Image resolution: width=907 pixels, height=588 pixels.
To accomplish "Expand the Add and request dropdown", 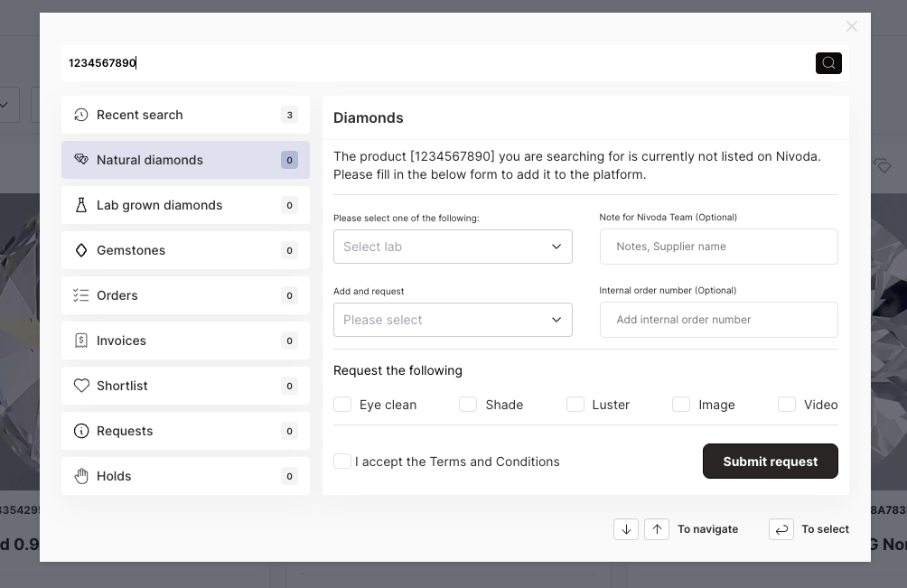I will [x=453, y=320].
